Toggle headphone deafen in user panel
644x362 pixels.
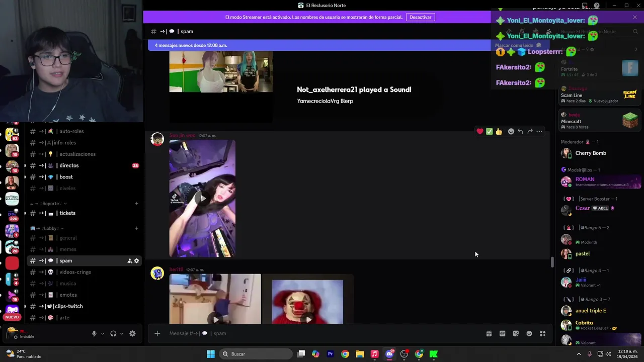113,333
